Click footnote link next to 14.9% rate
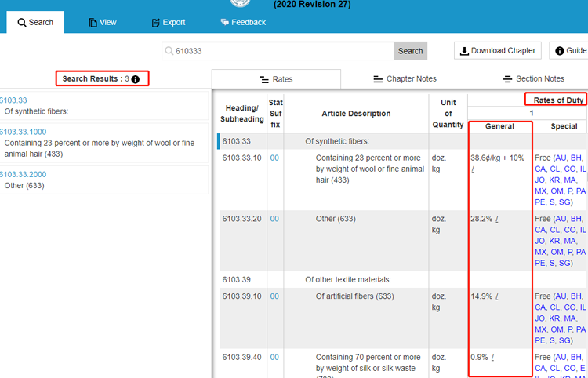The height and width of the screenshot is (378, 588). tap(497, 296)
